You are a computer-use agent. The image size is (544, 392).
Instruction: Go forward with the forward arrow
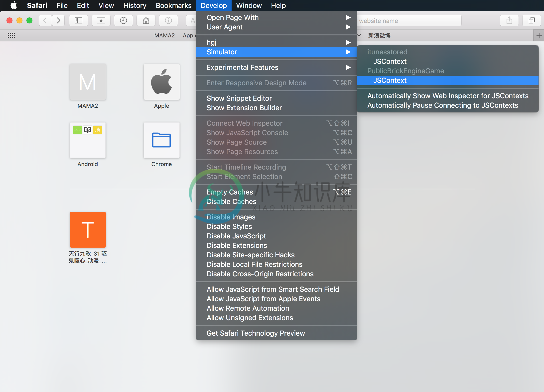click(58, 20)
